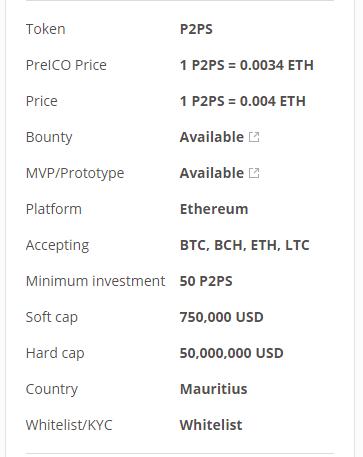
Task: Click the Bounty 'Available' link
Action: [x=212, y=137]
